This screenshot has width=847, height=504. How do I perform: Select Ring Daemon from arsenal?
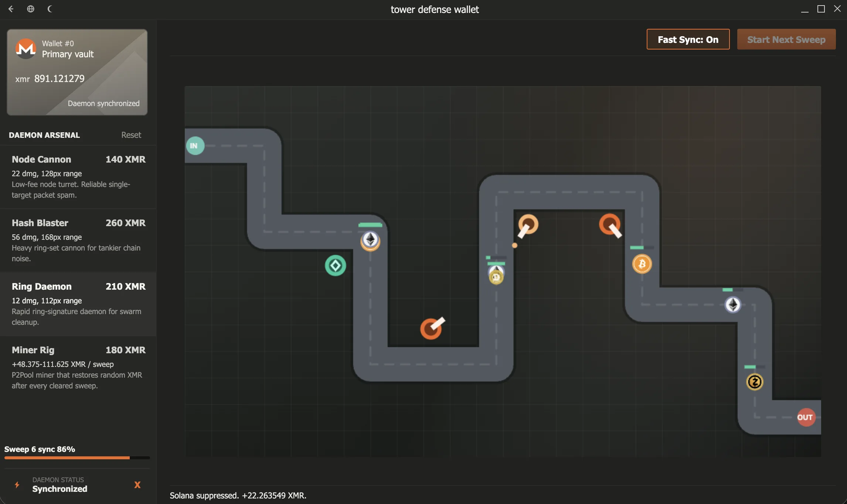(x=78, y=304)
